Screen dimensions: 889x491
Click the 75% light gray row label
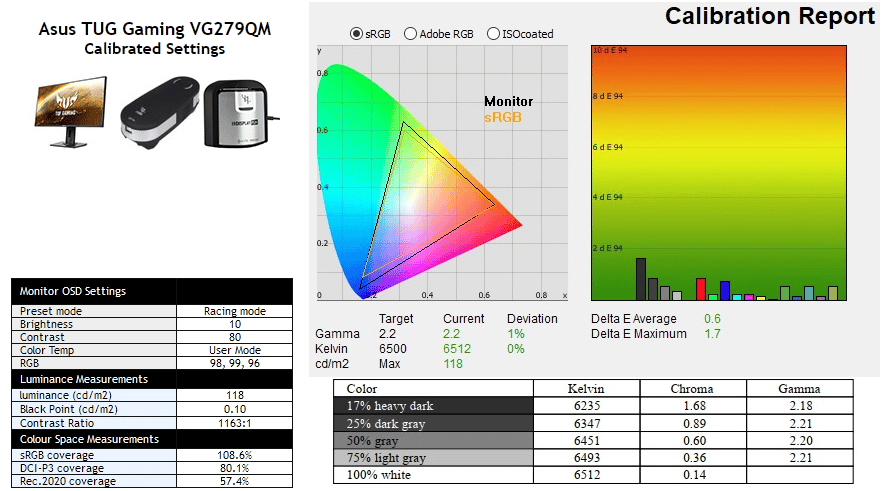point(386,458)
